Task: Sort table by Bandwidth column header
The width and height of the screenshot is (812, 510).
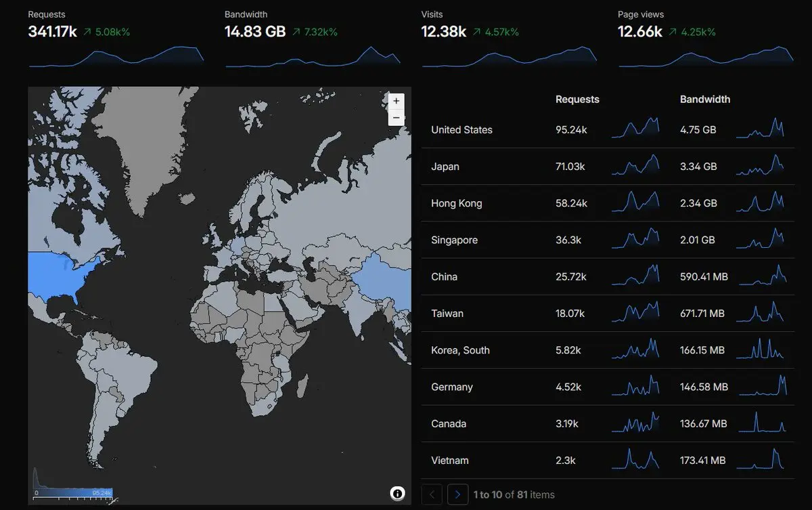Action: pos(705,99)
